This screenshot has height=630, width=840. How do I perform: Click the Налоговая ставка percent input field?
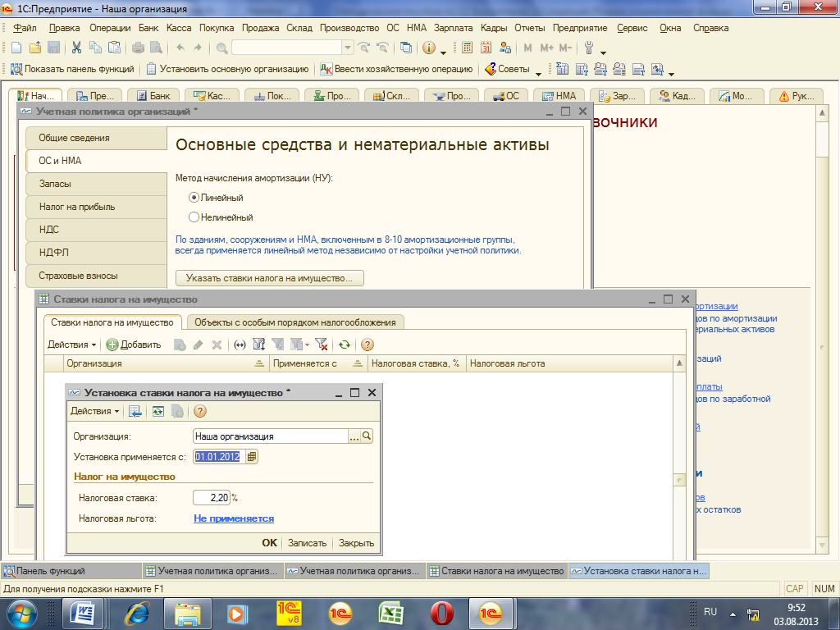click(x=212, y=498)
